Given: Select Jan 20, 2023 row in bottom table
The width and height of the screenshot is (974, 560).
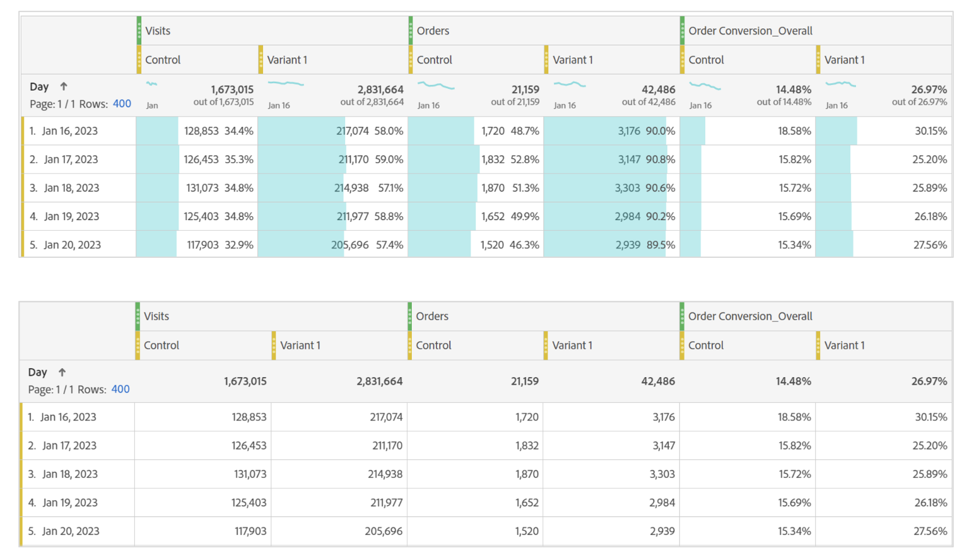Looking at the screenshot, I should pyautogui.click(x=71, y=531).
